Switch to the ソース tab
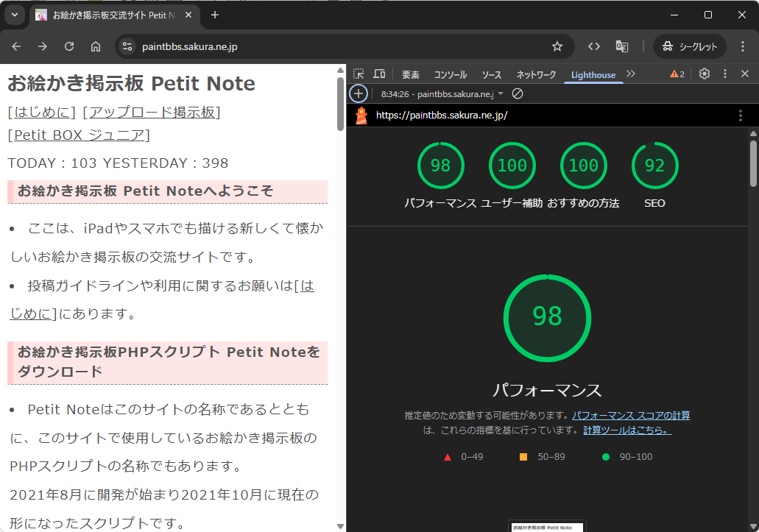 [x=491, y=74]
